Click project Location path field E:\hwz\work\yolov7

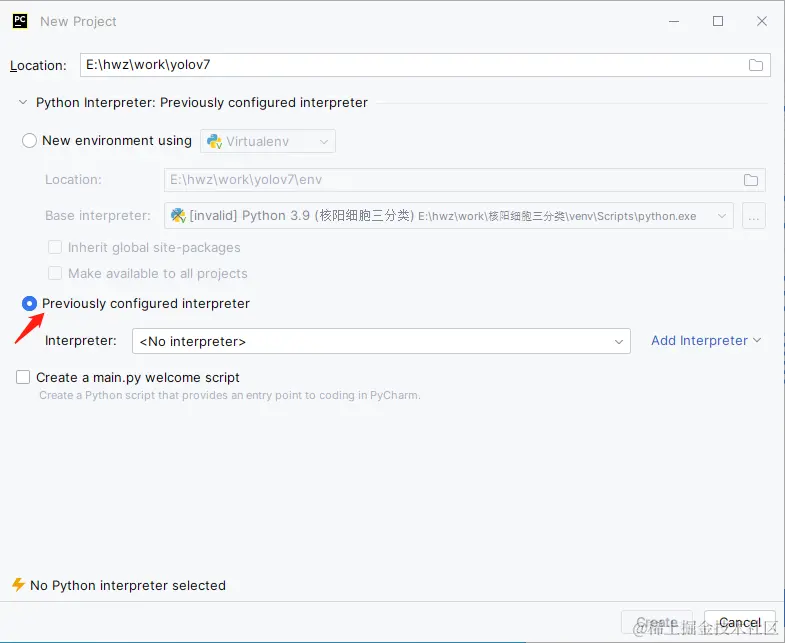425,65
